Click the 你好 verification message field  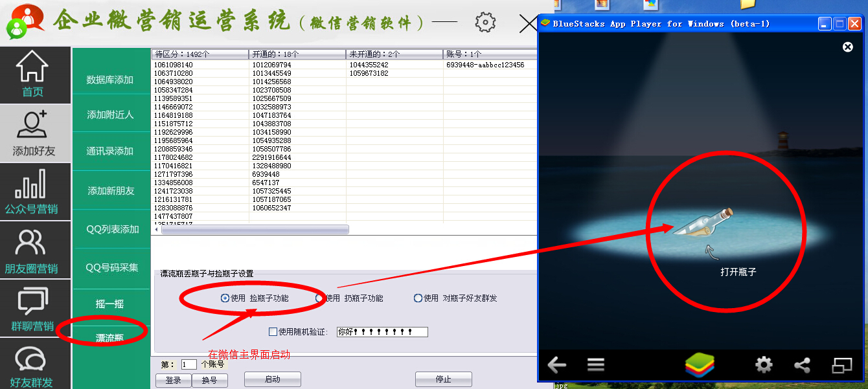pos(382,332)
